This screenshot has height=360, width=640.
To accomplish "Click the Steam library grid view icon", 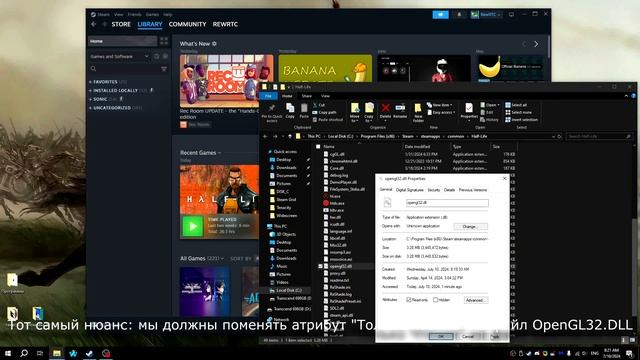I will click(164, 41).
